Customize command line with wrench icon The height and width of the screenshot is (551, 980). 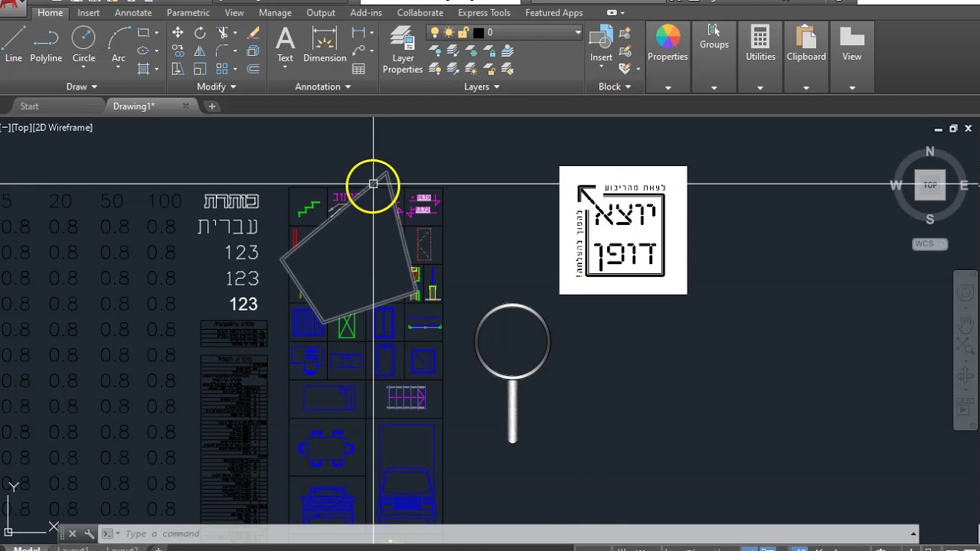89,533
